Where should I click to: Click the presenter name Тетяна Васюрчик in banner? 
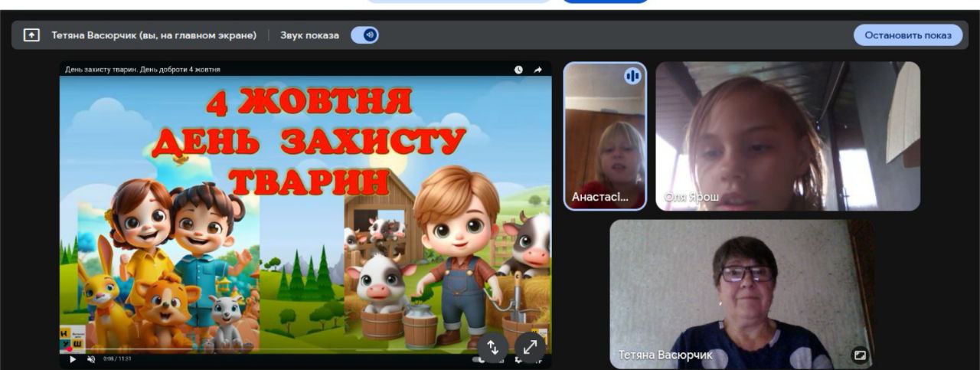coord(159,35)
